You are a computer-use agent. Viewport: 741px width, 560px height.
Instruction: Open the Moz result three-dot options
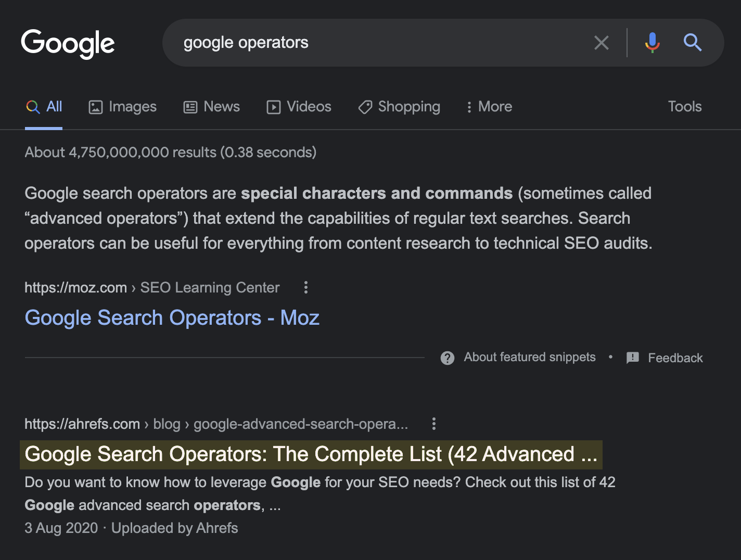point(306,287)
